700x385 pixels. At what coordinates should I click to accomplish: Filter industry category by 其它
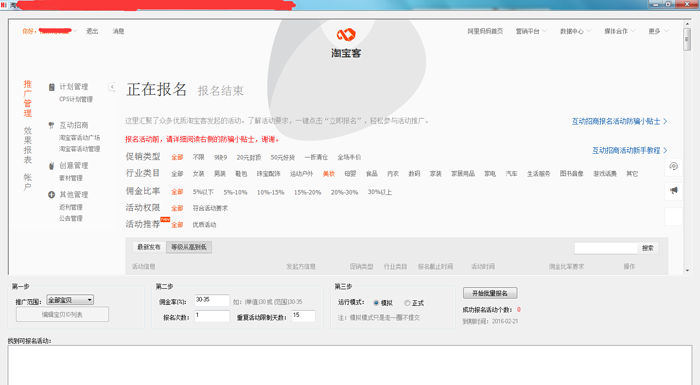(x=632, y=174)
